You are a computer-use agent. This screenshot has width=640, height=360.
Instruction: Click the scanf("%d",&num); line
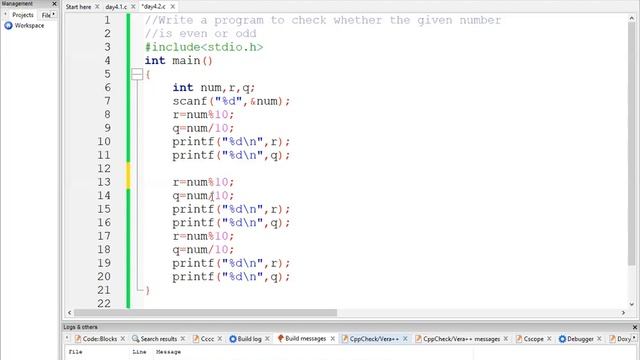[231, 101]
